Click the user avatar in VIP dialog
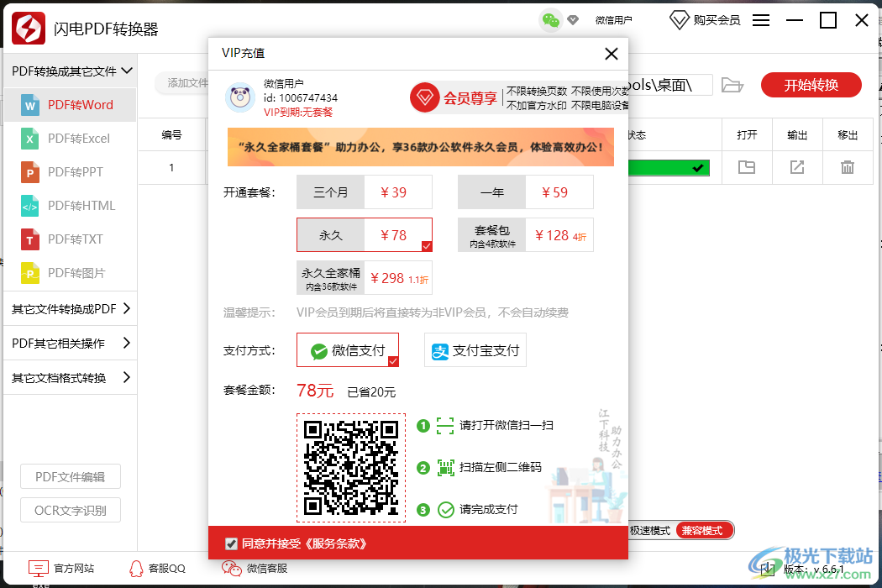 (x=240, y=97)
